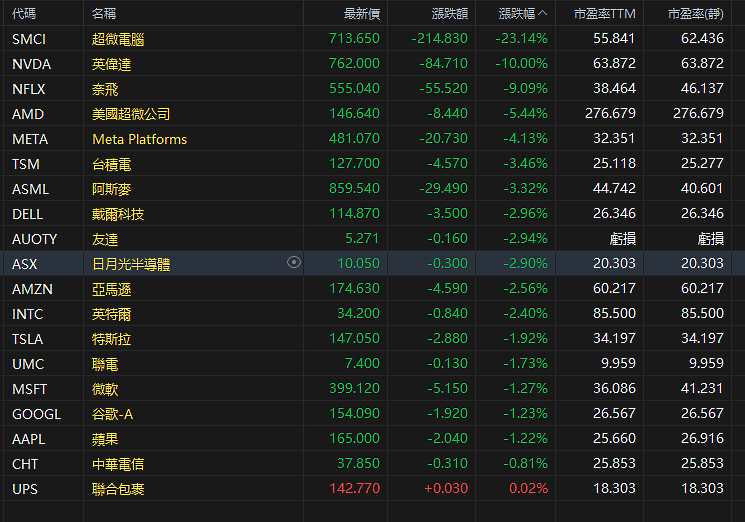Viewport: 745px width, 522px height.
Task: Click stock name 亞馬遜
Action: (x=111, y=289)
